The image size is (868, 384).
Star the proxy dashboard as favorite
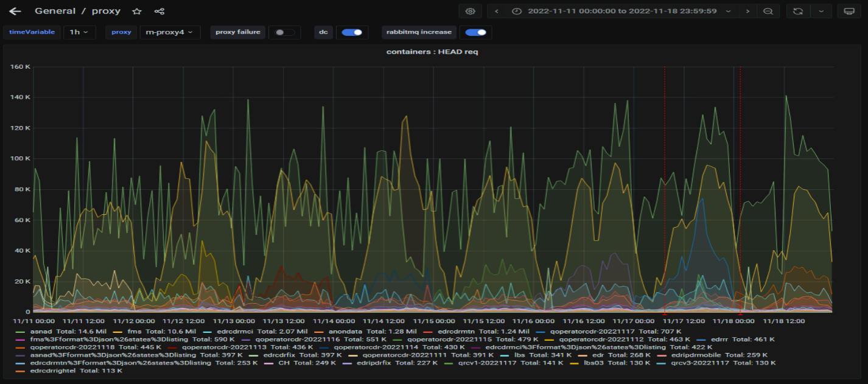point(137,11)
